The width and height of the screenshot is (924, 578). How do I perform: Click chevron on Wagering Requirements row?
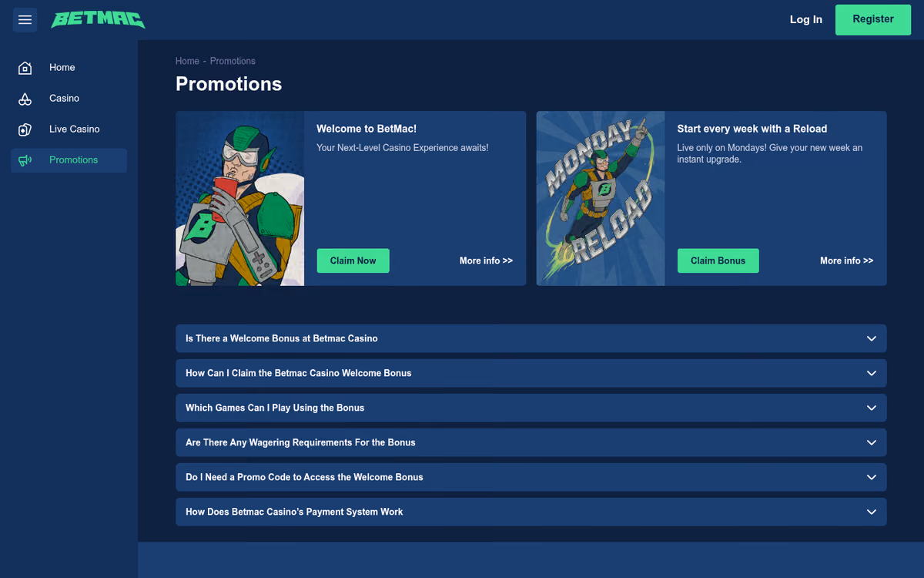coord(872,442)
